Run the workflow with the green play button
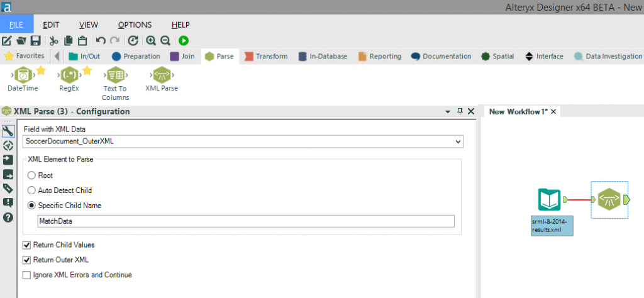The height and width of the screenshot is (298, 644). pyautogui.click(x=183, y=41)
